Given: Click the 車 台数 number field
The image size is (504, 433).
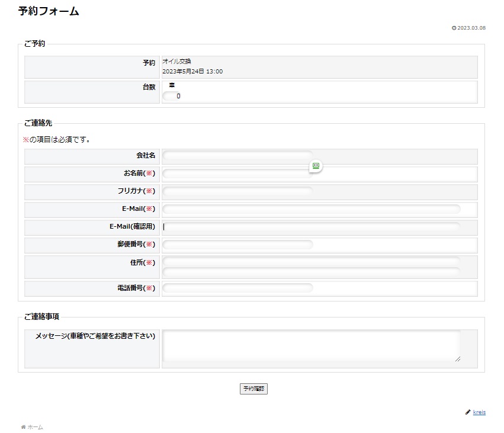Looking at the screenshot, I should point(172,96).
